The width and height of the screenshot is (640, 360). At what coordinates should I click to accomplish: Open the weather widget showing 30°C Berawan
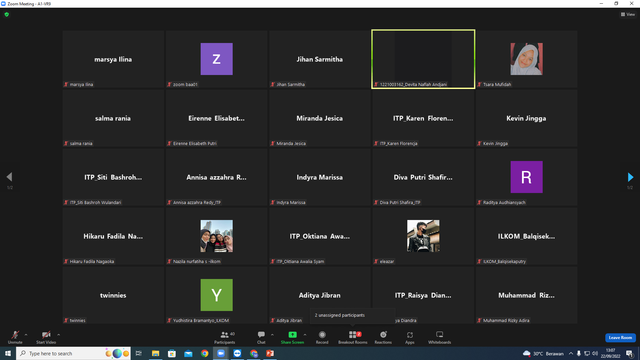pyautogui.click(x=543, y=353)
